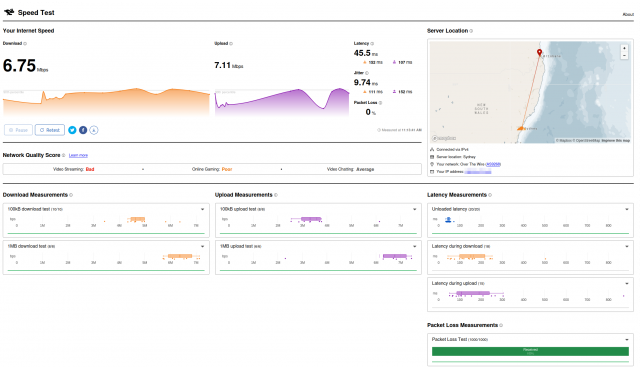Click the 6.75 Mbps download value
Image resolution: width=640 pixels, height=367 pixels.
coord(25,66)
